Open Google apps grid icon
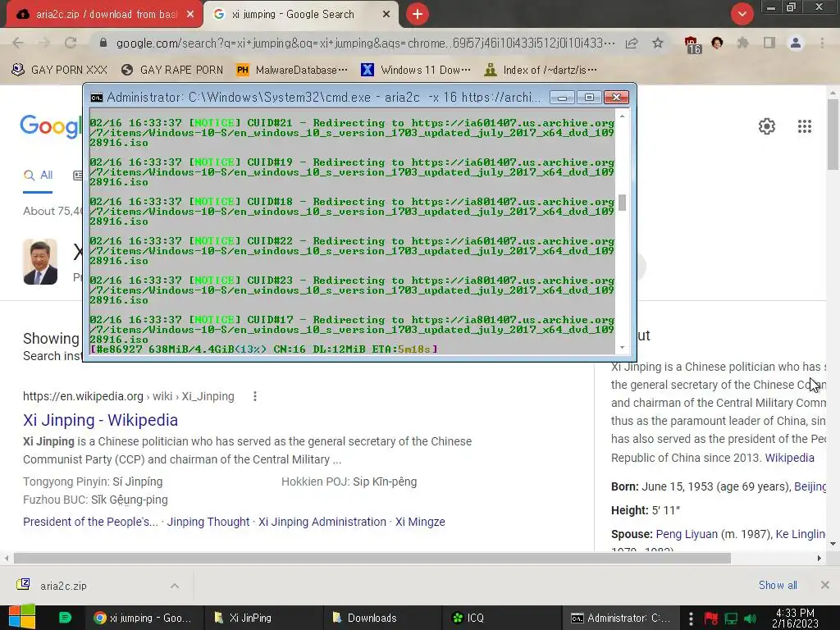 pos(805,126)
